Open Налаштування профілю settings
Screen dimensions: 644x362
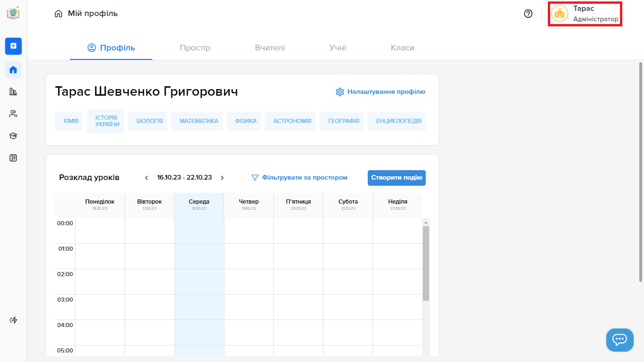[x=381, y=92]
